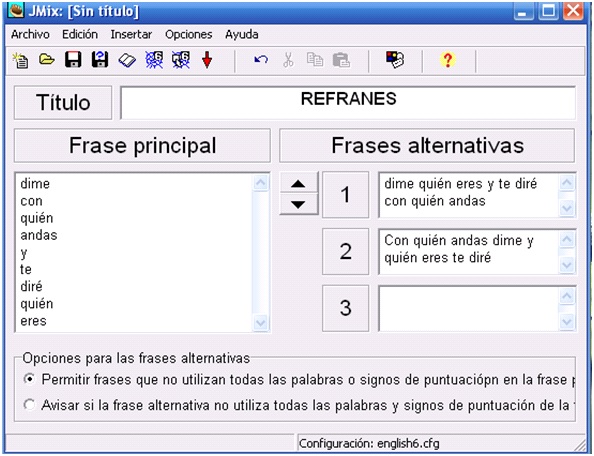Click 'Configuración: english6.cfg' in status bar
The image size is (594, 456).
[369, 443]
